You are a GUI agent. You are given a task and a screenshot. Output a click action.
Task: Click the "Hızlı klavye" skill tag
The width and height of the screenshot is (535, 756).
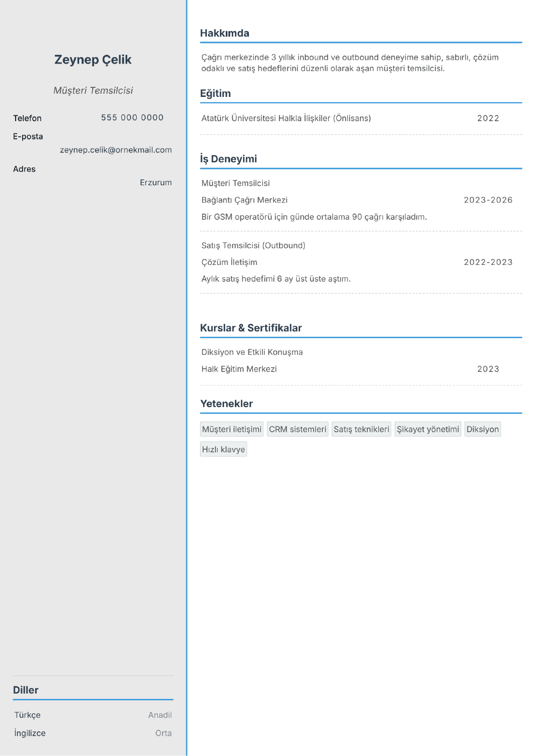coord(224,450)
